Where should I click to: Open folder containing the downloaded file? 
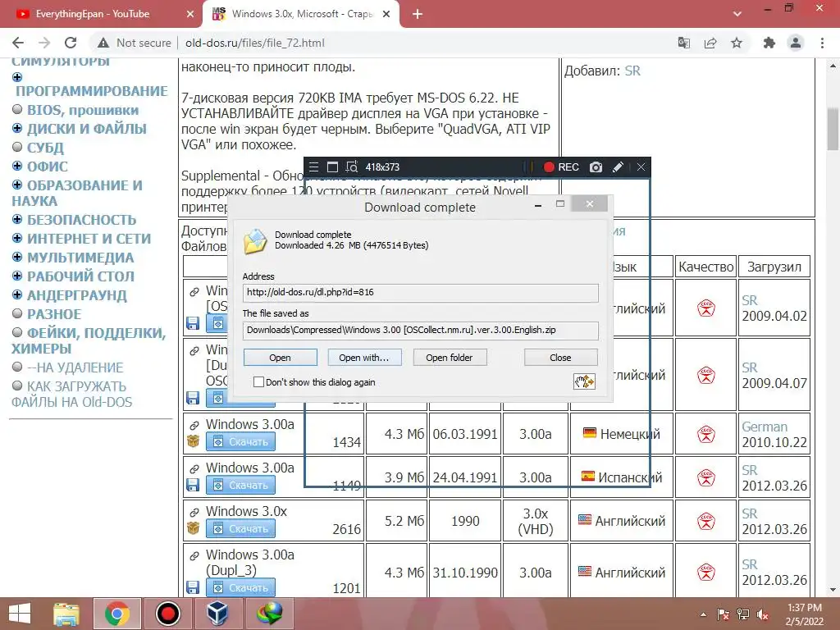click(450, 358)
